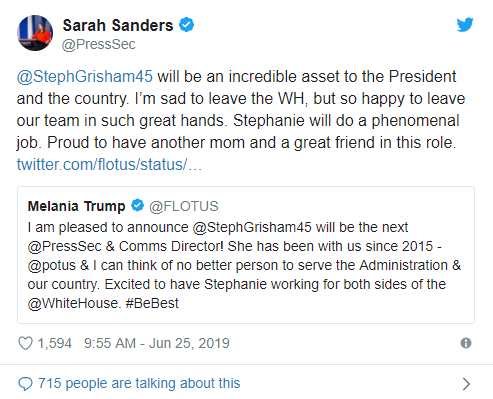Screen dimensions: 493x399
Task: Open the @StephGrisham45 mention in main tweet
Action: click(85, 77)
